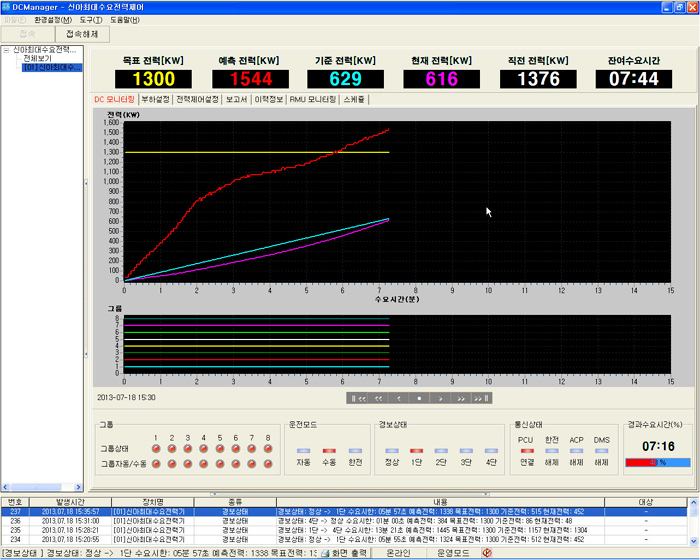
Task: Click the red icon in status bar
Action: [487, 552]
